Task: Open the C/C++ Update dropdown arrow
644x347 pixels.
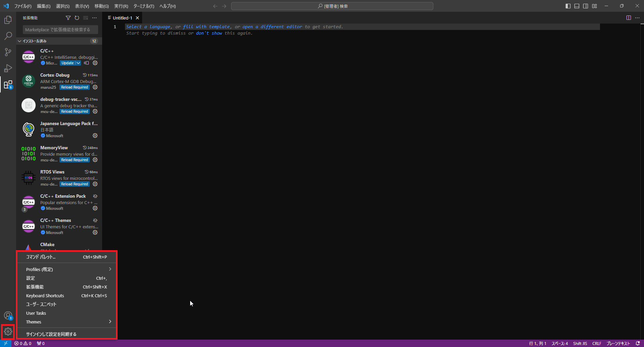Action: tap(78, 63)
